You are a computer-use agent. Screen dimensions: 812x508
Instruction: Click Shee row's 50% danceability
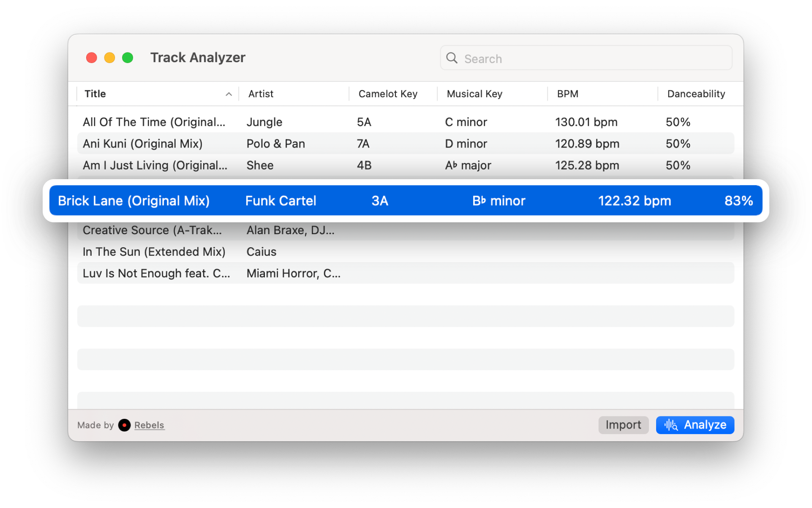tap(678, 165)
